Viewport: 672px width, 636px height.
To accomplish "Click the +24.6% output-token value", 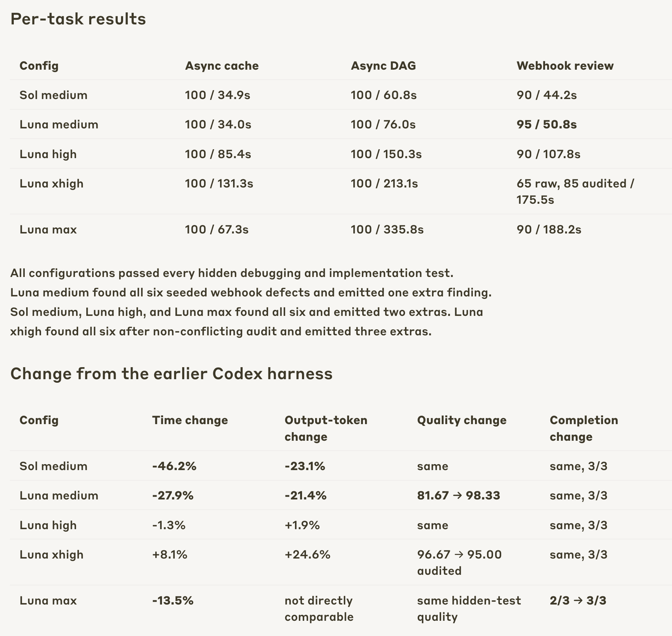I will 307,554.
